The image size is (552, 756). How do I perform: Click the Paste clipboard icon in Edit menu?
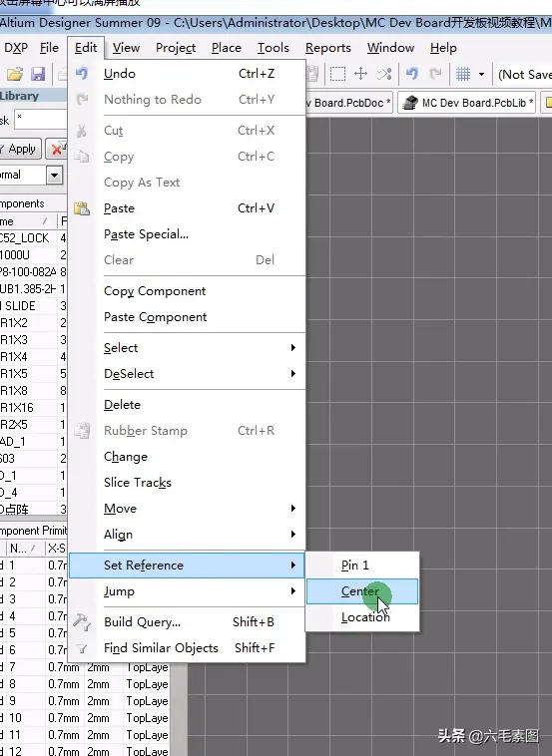(x=82, y=208)
